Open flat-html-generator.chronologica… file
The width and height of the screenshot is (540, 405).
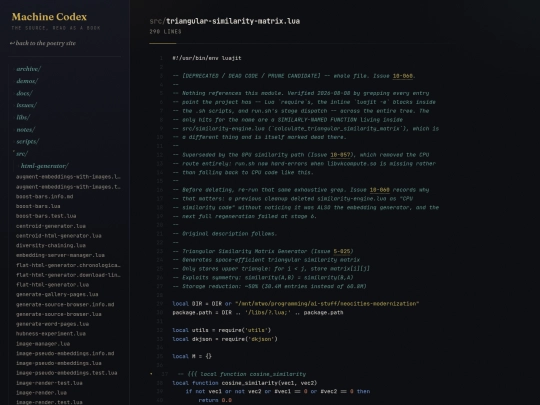tap(68, 265)
